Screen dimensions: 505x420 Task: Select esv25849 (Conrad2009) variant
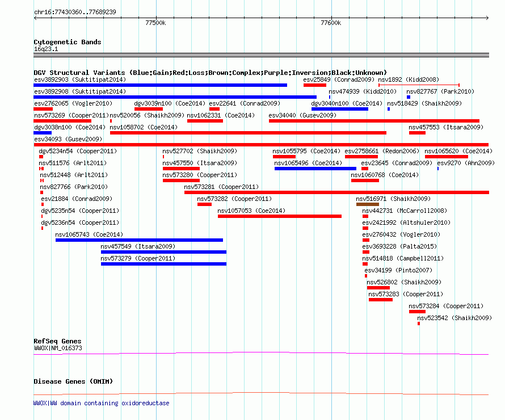339,79
